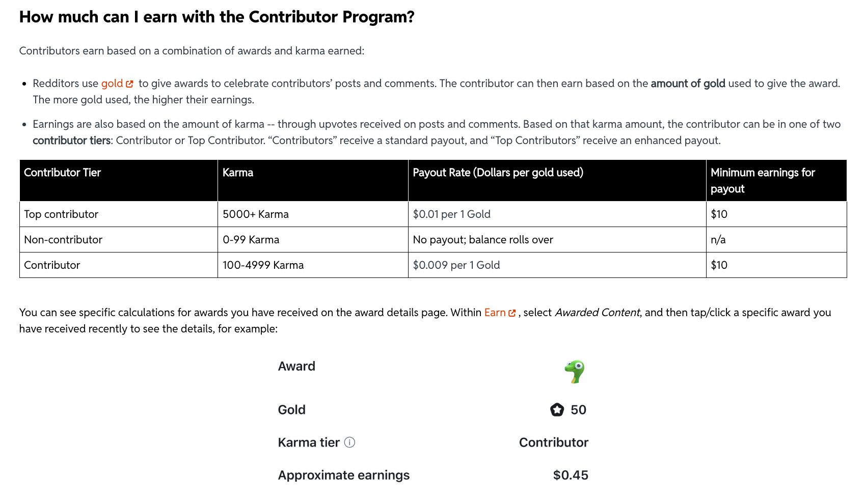Viewport: 865px width, 504px height.
Task: Click the $0.01 per 1 Gold cell
Action: click(x=557, y=214)
